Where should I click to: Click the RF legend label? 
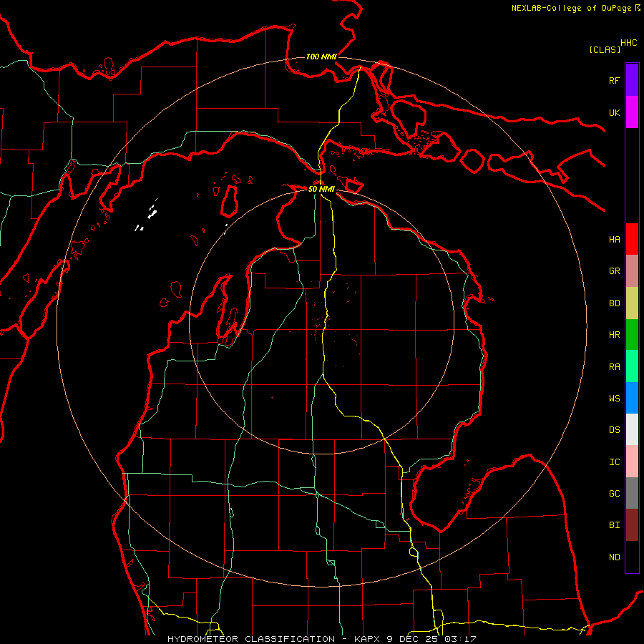pyautogui.click(x=614, y=80)
